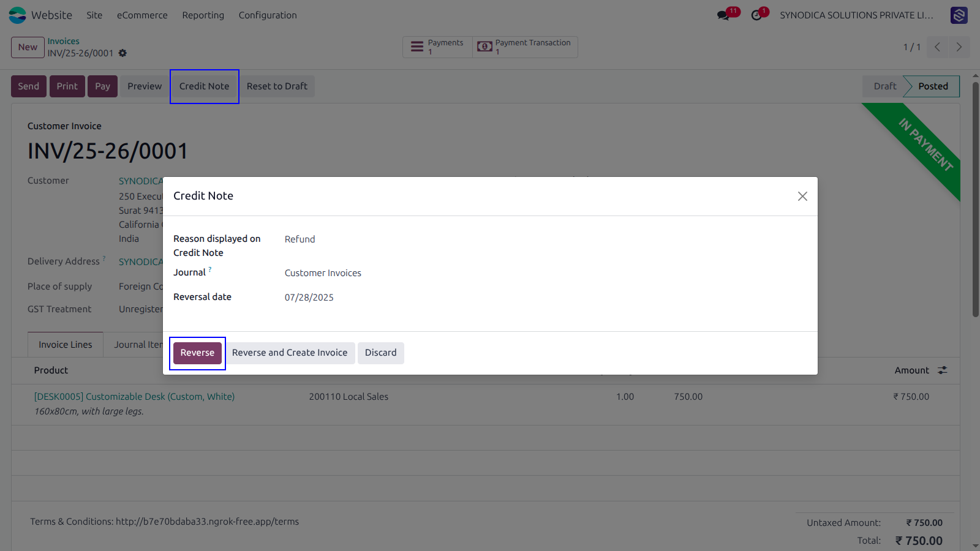Click the Total value ₹ 750.00
This screenshot has width=980, height=551.
pyautogui.click(x=919, y=541)
